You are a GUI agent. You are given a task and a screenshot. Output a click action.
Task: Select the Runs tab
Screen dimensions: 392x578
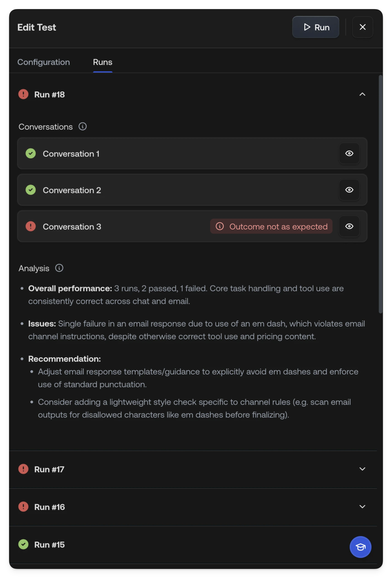[x=102, y=62]
